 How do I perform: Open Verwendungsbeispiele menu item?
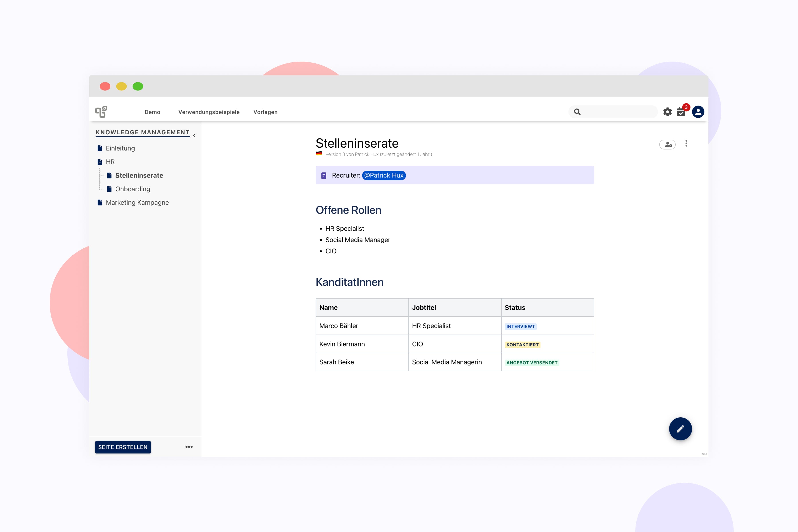(209, 112)
